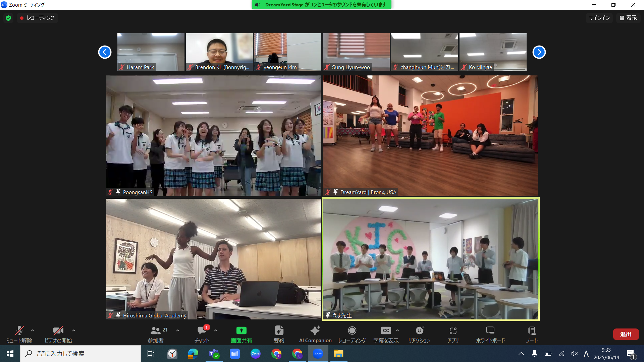This screenshot has height=362, width=644.
Task: Open the Chat panel icon
Action: [202, 331]
